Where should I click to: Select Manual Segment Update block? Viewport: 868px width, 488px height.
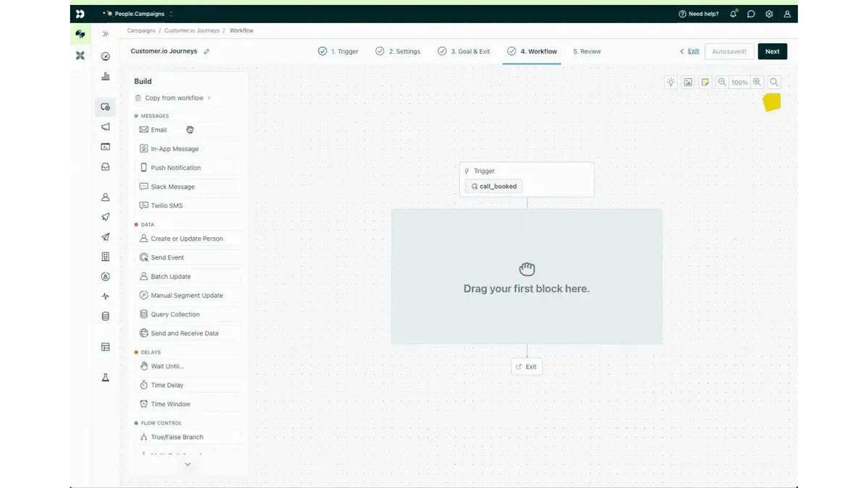[188, 295]
